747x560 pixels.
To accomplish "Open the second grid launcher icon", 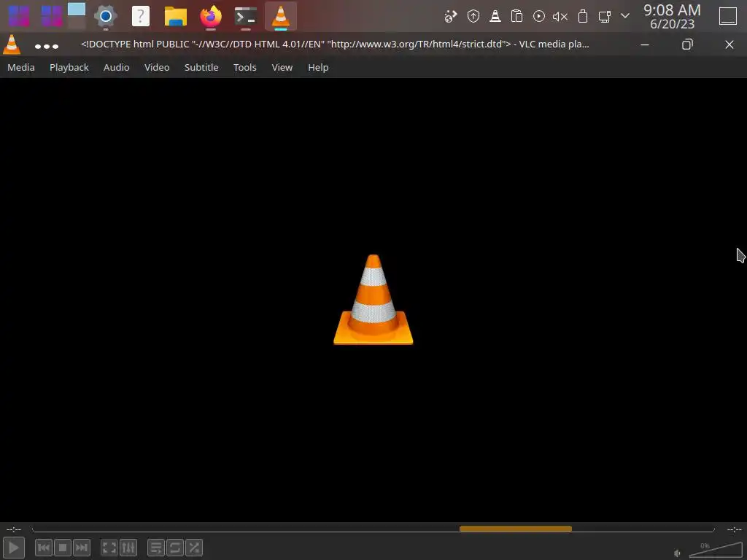I will [x=52, y=16].
